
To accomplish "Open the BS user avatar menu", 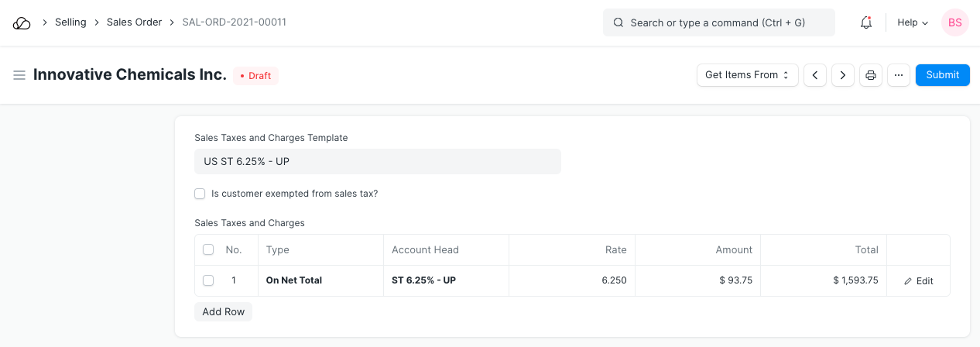I will click(x=954, y=23).
